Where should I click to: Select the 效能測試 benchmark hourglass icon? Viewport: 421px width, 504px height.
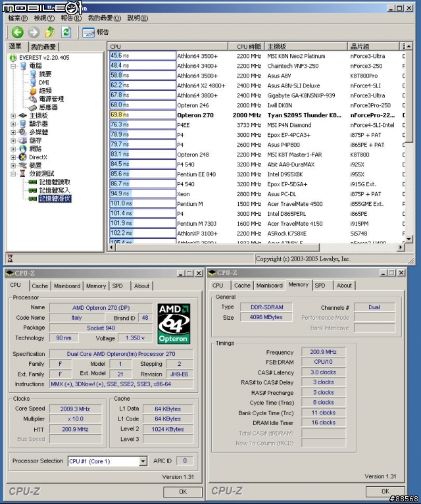pyautogui.click(x=23, y=174)
